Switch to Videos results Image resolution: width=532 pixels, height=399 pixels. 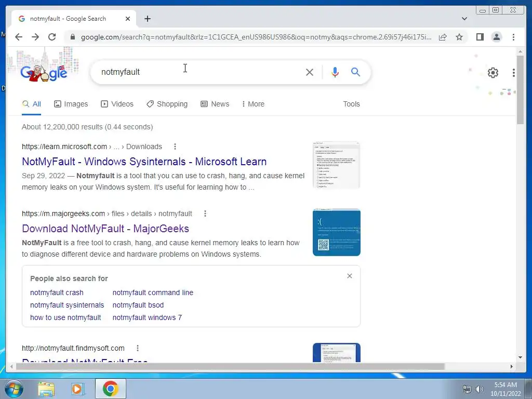click(117, 104)
